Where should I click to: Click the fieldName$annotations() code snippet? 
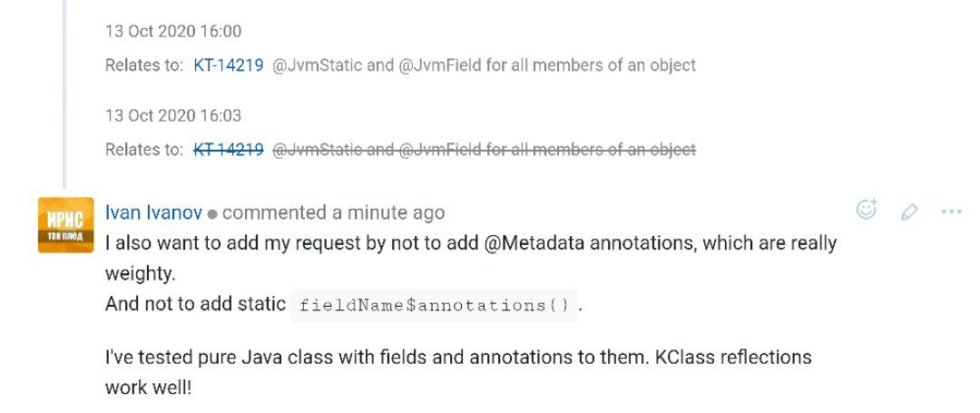click(435, 306)
